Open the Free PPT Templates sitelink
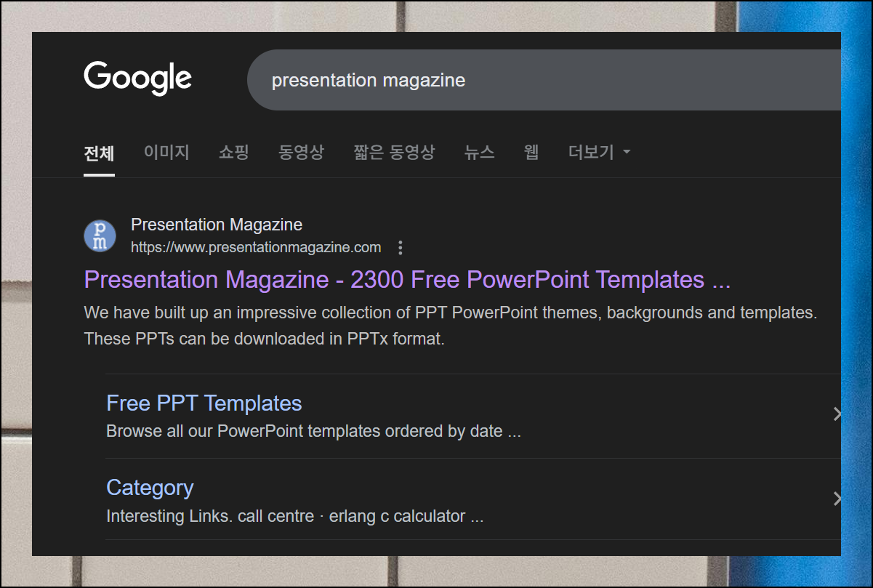 [x=204, y=403]
